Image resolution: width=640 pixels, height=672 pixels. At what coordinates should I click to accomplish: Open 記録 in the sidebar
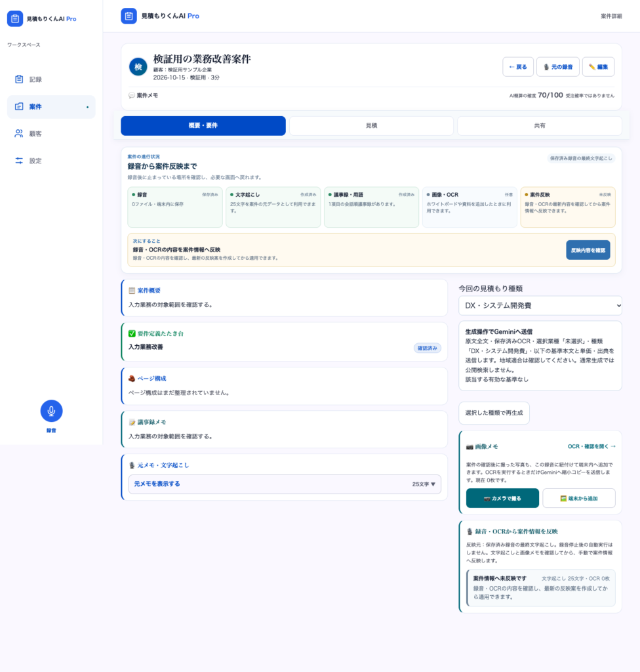[x=51, y=79]
